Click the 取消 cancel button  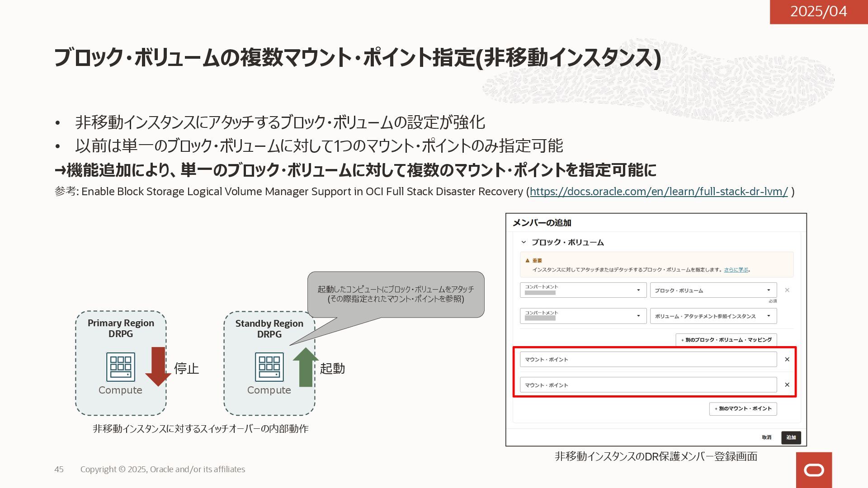(766, 437)
